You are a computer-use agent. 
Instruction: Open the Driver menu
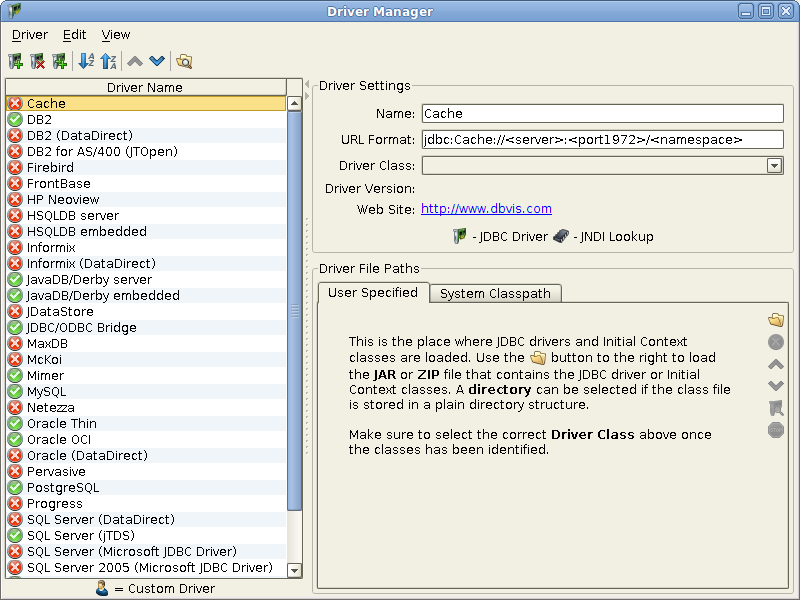[x=30, y=35]
